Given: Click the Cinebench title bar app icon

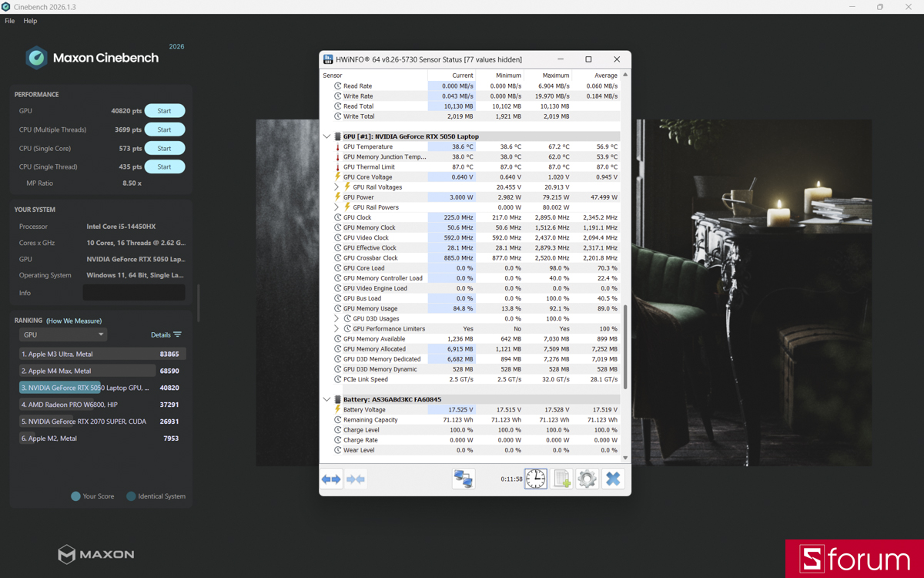Looking at the screenshot, I should [x=6, y=7].
